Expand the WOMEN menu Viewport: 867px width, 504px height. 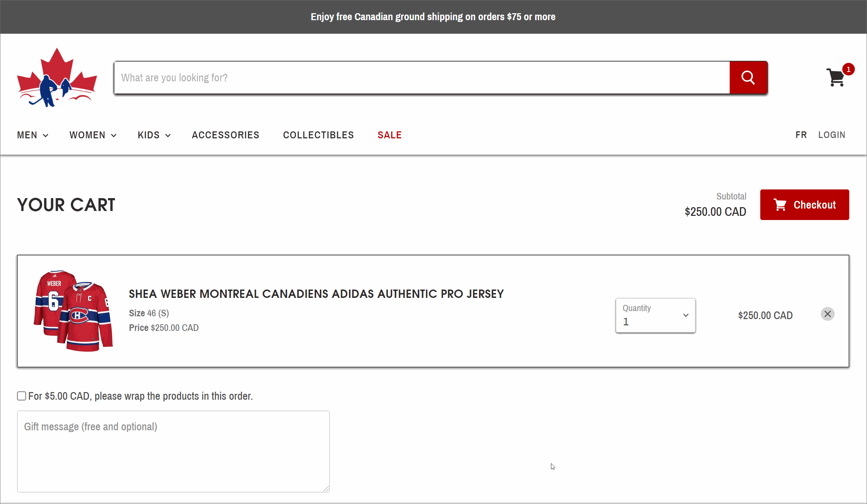tap(93, 135)
